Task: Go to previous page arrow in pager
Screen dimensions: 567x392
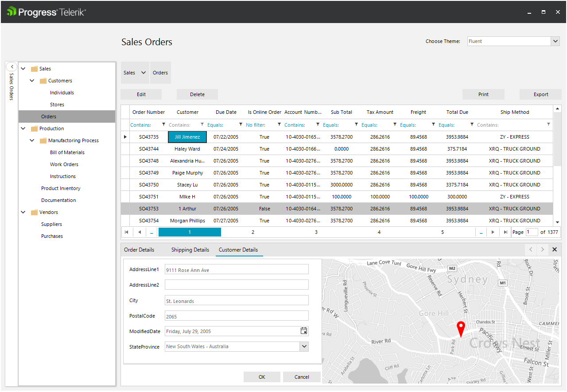Action: pyautogui.click(x=139, y=232)
